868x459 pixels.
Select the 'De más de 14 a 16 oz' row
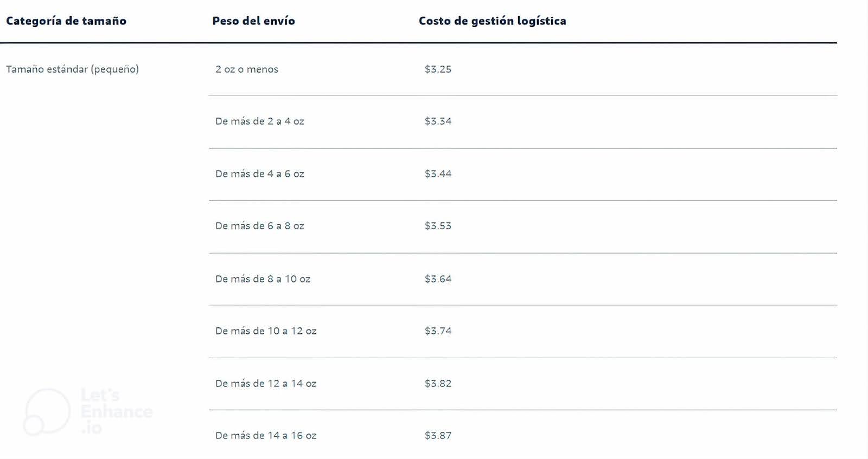tap(265, 436)
